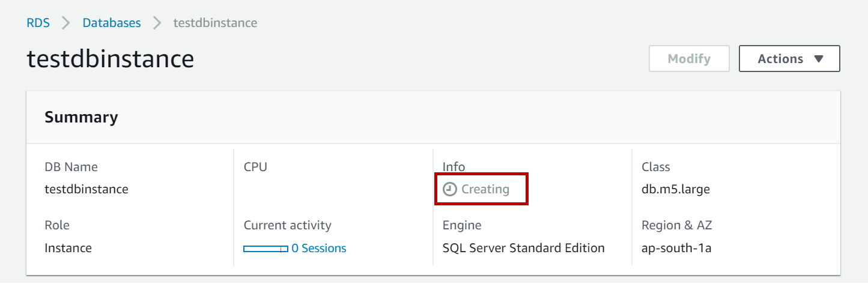
Task: Click the Actions dropdown triangle arrow
Action: [818, 59]
